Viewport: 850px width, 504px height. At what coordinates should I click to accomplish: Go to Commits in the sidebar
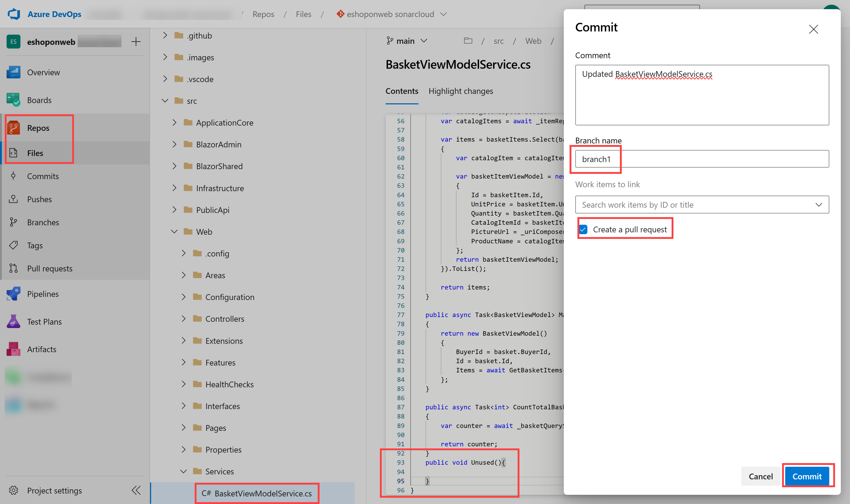tap(43, 176)
